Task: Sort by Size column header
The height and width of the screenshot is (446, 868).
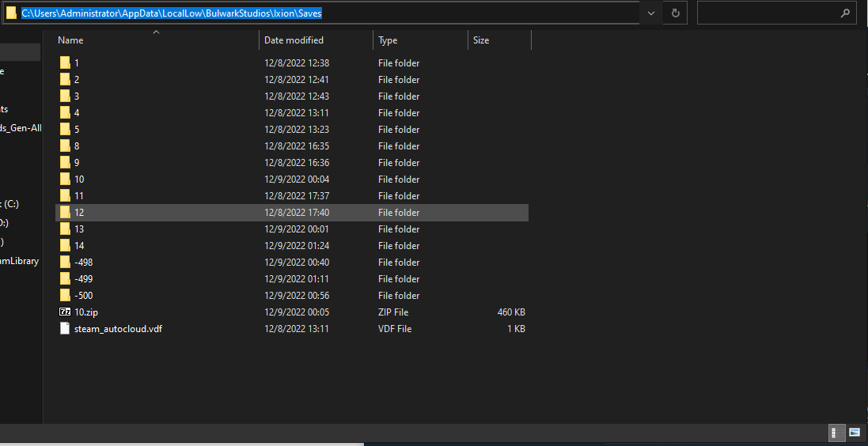Action: click(481, 40)
